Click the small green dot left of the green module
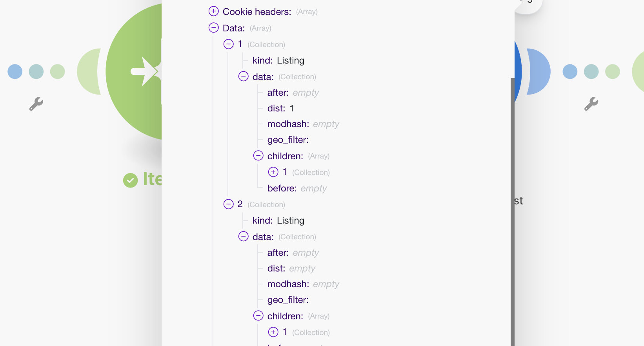644x346 pixels. pyautogui.click(x=57, y=71)
